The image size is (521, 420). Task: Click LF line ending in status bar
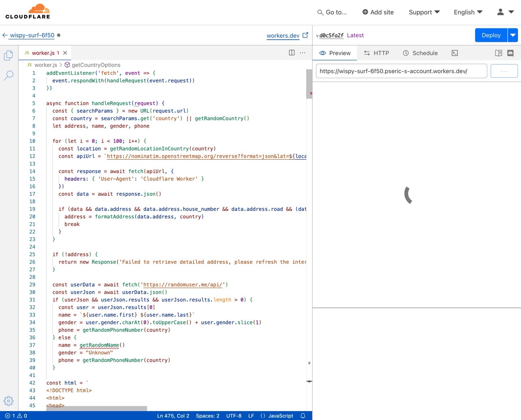(x=251, y=416)
